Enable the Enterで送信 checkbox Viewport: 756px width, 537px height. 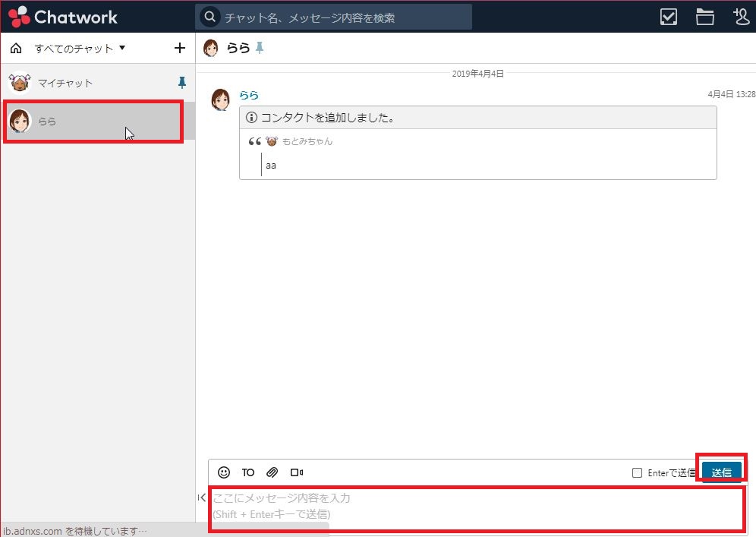(638, 473)
